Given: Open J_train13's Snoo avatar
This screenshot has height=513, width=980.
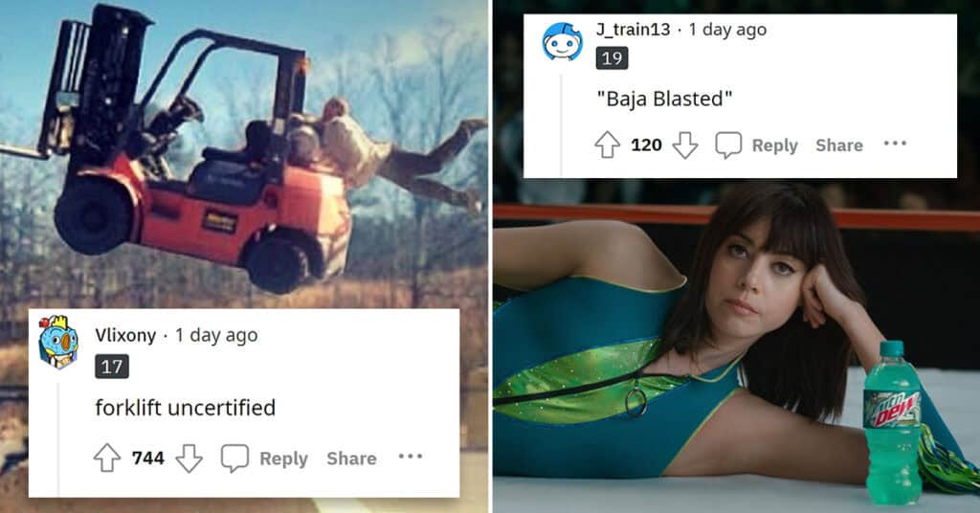Looking at the screenshot, I should point(562,42).
